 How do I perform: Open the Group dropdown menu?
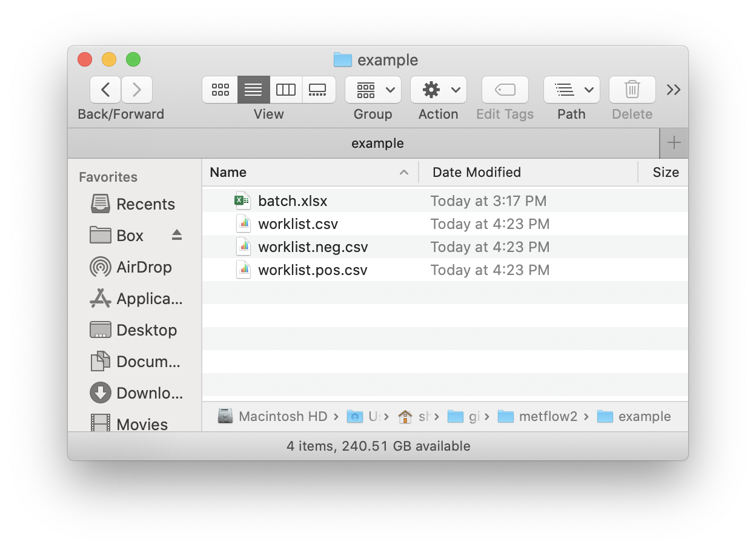tap(373, 90)
